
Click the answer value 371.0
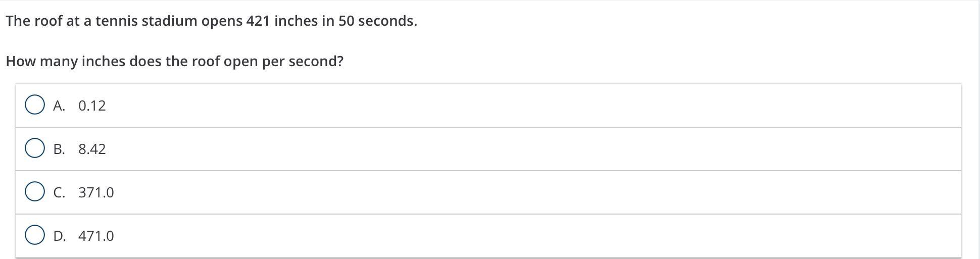pyautogui.click(x=96, y=192)
